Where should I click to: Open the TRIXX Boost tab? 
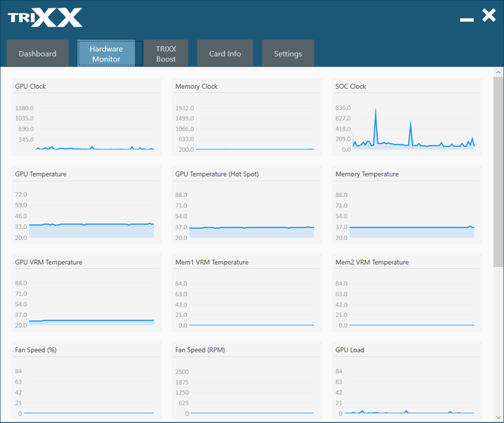click(x=166, y=54)
